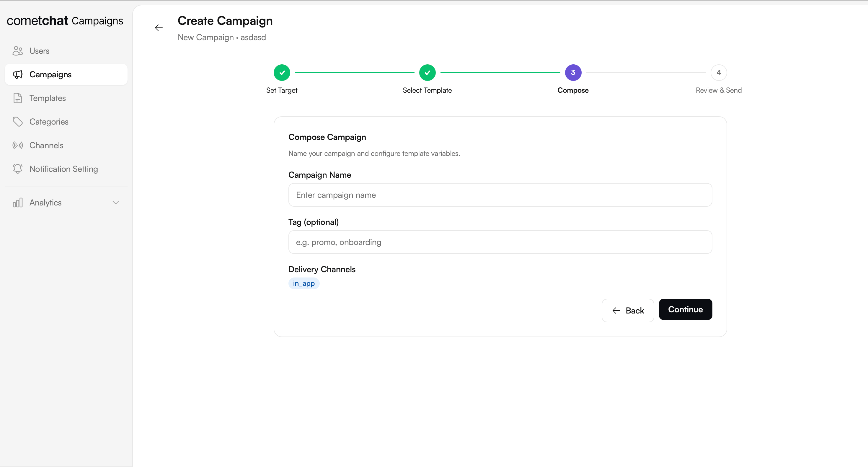Image resolution: width=868 pixels, height=467 pixels.
Task: Click the Categories tag icon
Action: 17,122
